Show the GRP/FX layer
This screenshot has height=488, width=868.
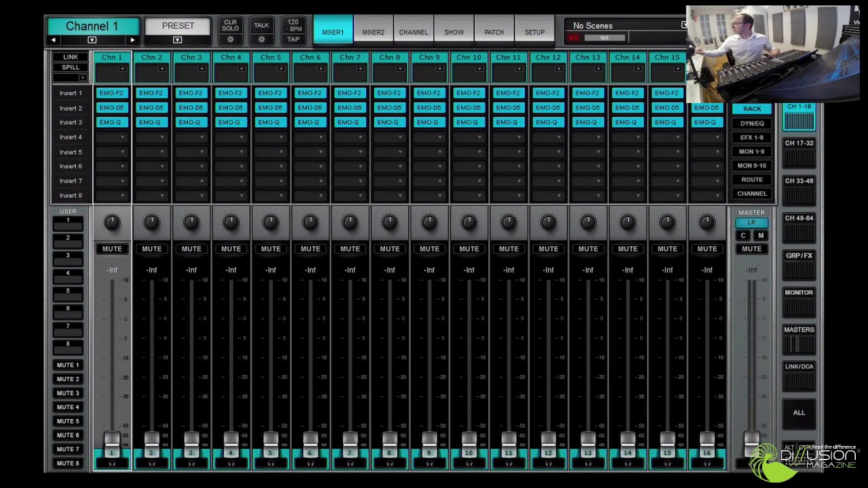pos(799,266)
